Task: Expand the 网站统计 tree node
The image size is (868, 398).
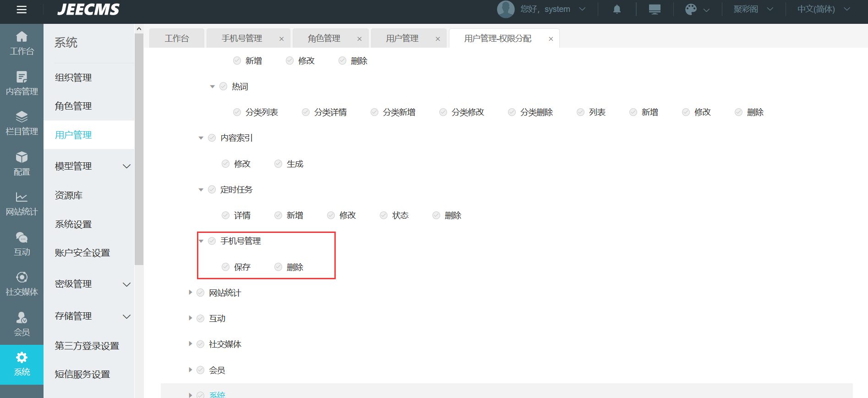Action: pos(190,293)
